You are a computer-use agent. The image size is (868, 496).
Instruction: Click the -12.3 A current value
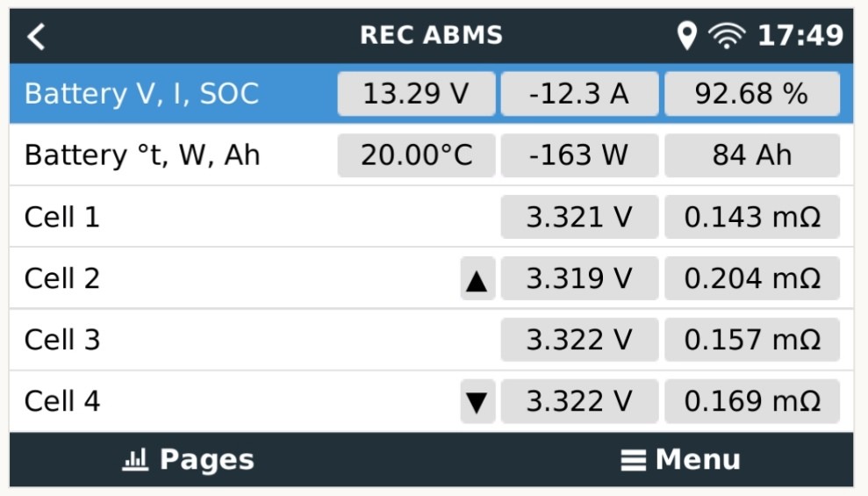tap(579, 94)
